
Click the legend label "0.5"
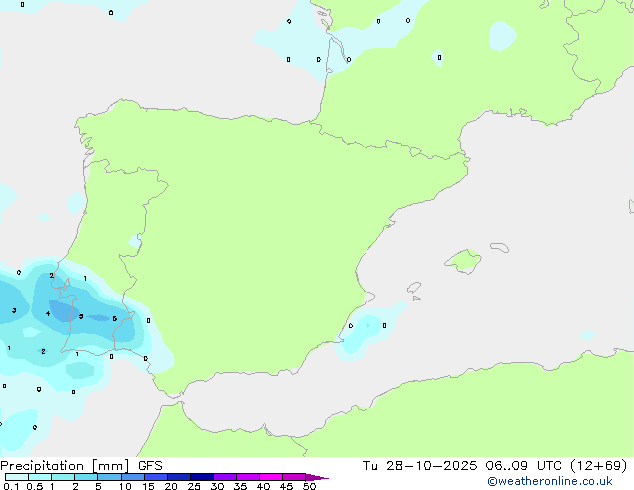click(x=35, y=486)
